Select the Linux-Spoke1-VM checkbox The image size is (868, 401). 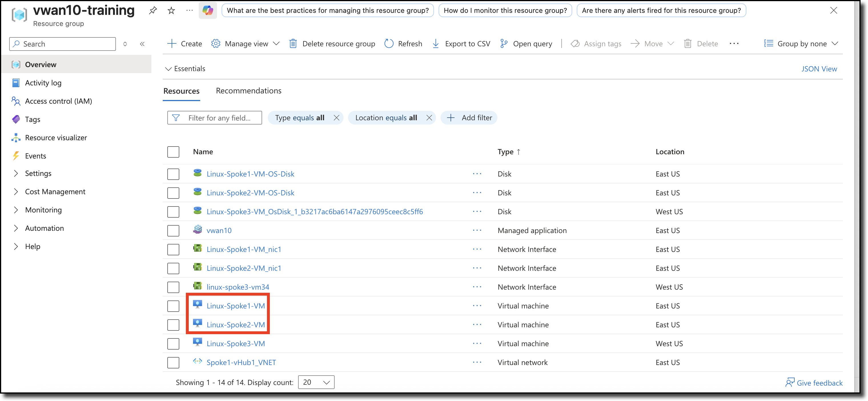pyautogui.click(x=173, y=306)
